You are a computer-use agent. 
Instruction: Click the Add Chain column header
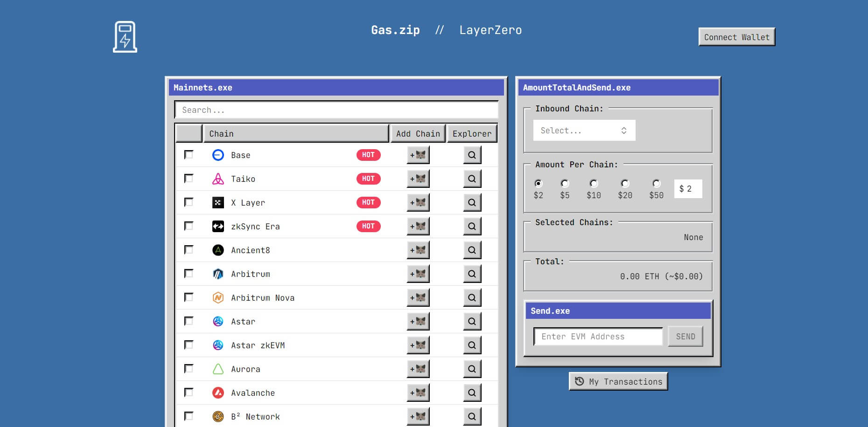(x=418, y=133)
